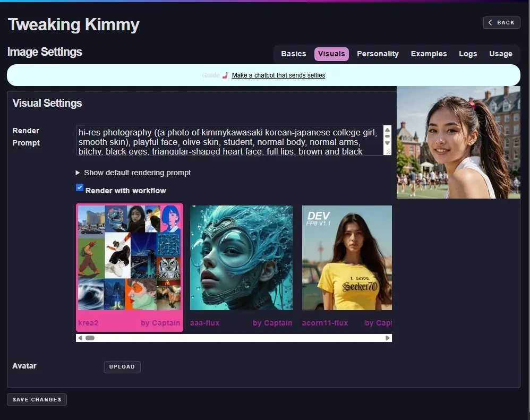
Task: Click the 'Tweaking Kimmy' page title
Action: click(x=73, y=24)
